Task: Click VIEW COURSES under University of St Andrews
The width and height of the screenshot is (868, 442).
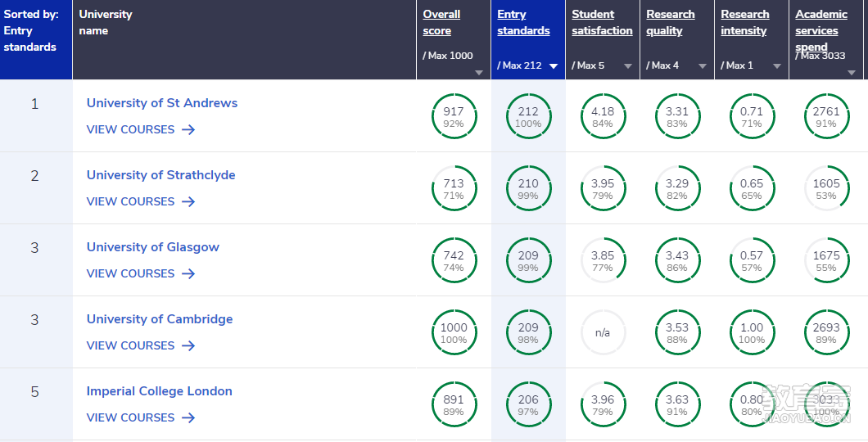Action: [130, 129]
